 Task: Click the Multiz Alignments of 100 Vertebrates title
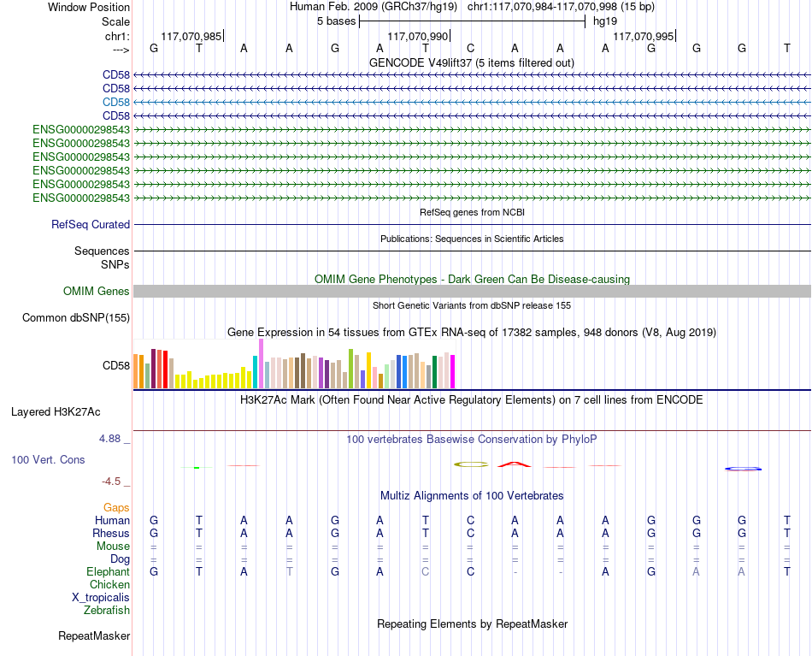tap(472, 495)
